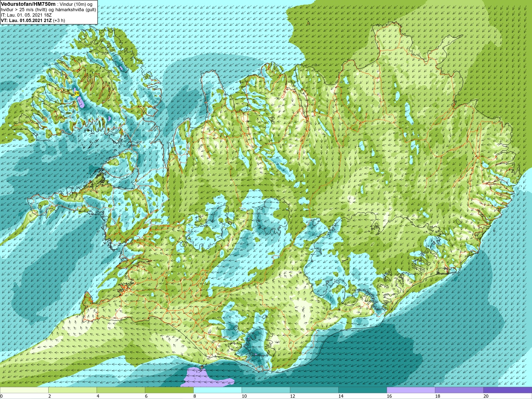Click the legend value '8'
Viewport: 532px width, 399px height.
click(x=195, y=396)
